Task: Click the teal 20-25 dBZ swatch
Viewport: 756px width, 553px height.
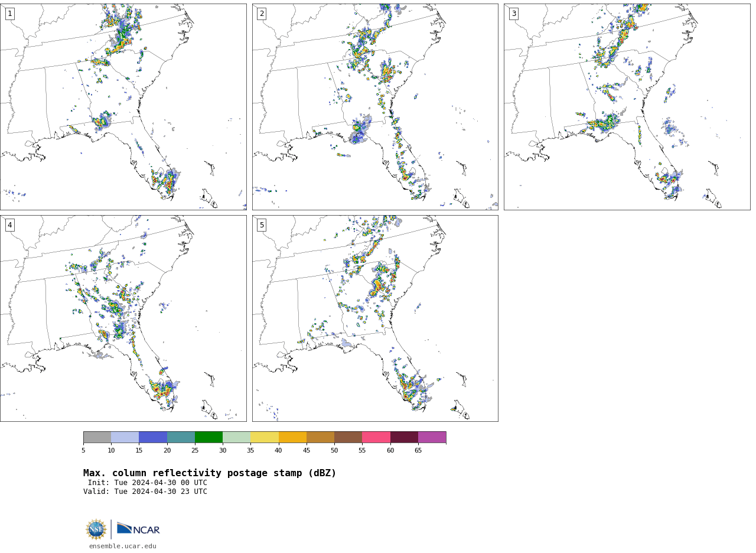Action: pos(181,437)
